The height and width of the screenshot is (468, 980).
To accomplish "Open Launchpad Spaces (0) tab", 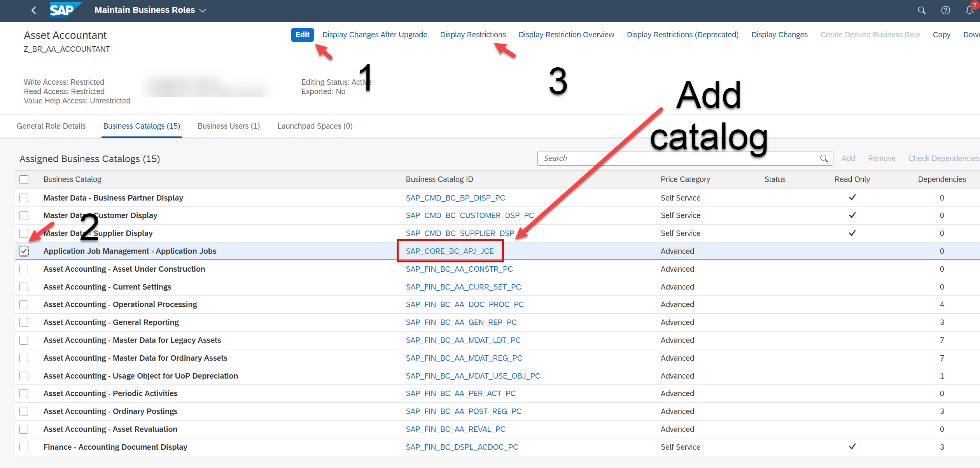I will point(315,126).
